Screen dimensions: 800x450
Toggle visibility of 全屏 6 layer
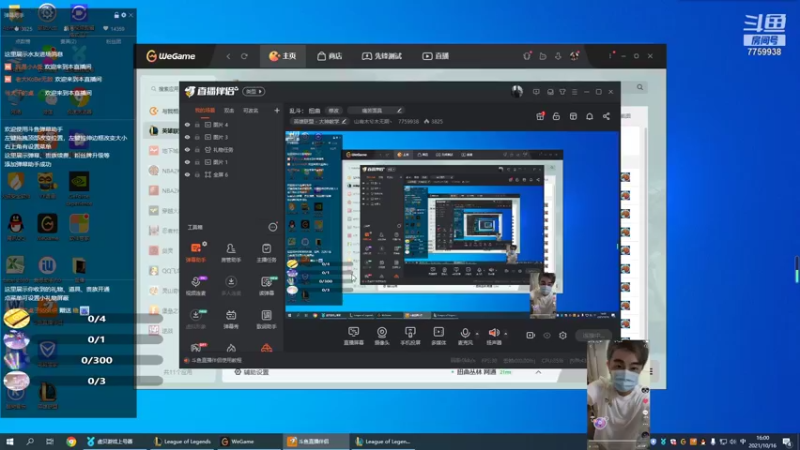[x=187, y=174]
